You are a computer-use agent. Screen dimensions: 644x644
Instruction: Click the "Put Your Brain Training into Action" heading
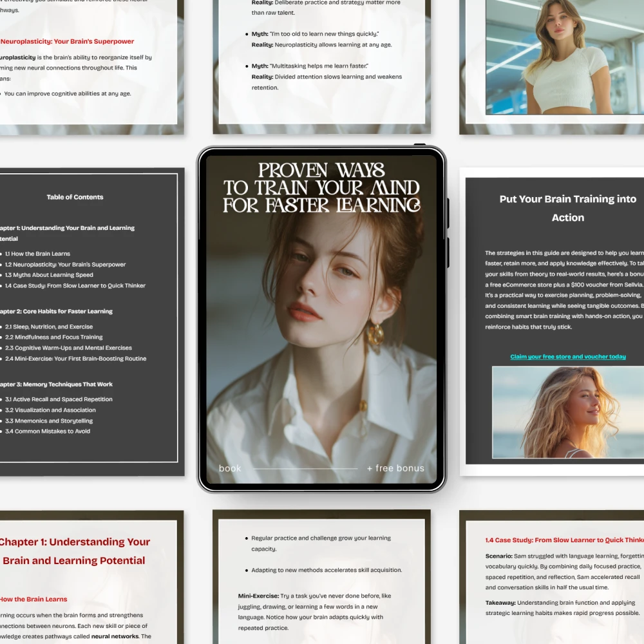point(567,208)
